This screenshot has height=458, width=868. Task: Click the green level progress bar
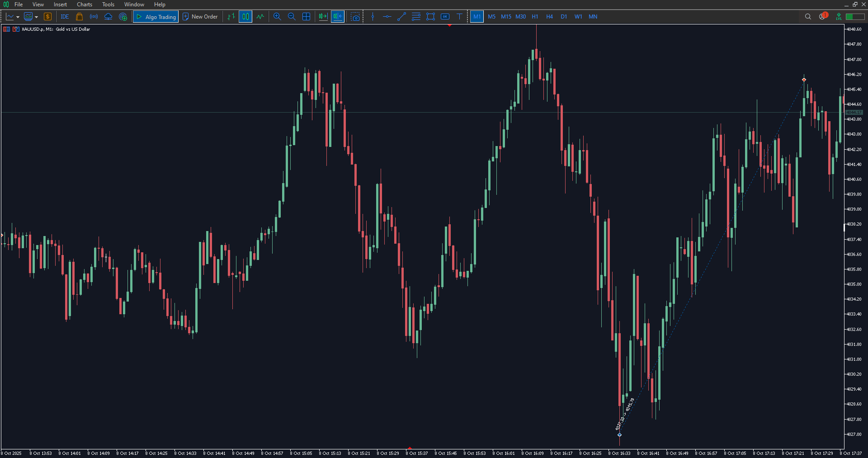(x=855, y=17)
